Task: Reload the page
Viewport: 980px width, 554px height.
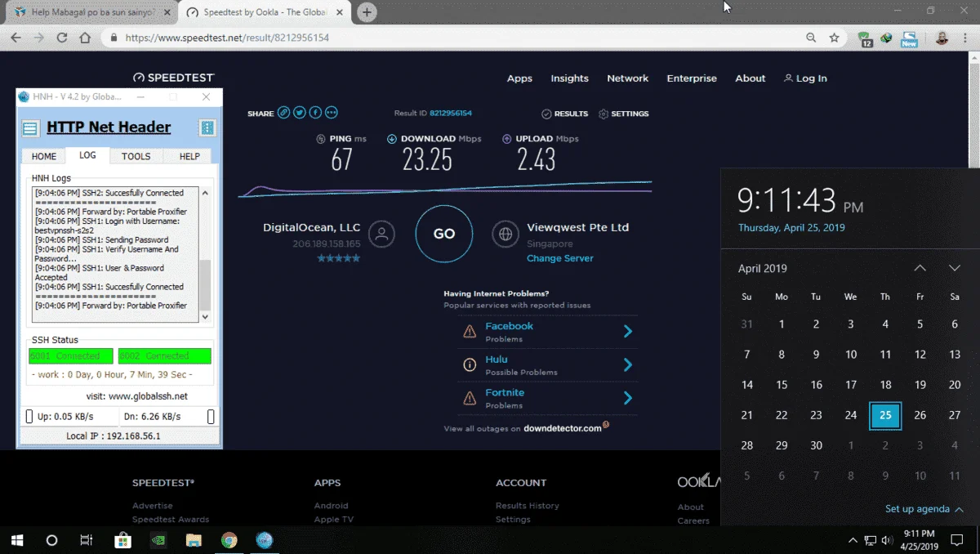Action: tap(62, 38)
